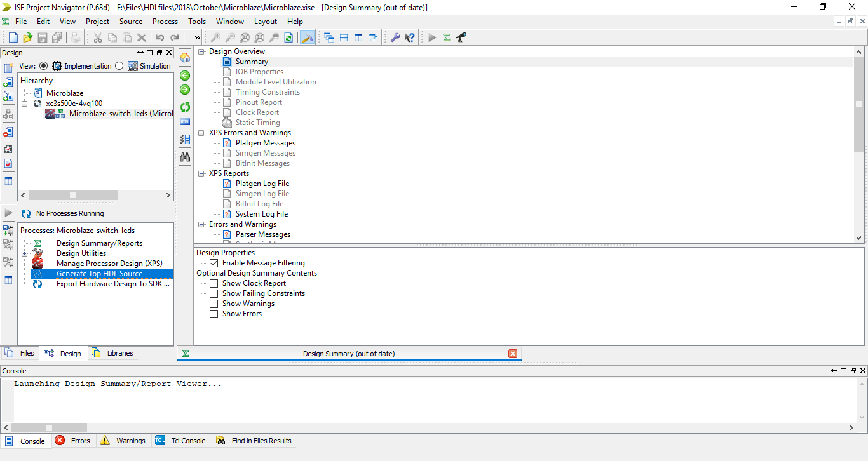Close the Design Summary document tab
Screen dimensions: 868x461
pos(513,354)
